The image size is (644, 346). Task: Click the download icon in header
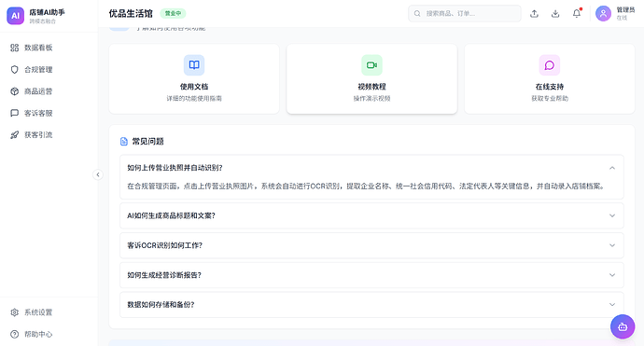pyautogui.click(x=555, y=14)
